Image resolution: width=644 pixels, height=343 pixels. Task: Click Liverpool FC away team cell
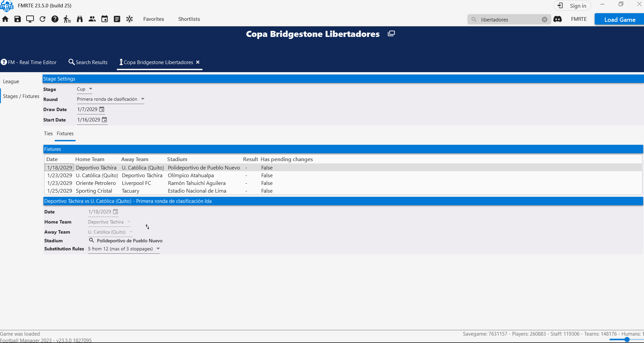point(137,183)
